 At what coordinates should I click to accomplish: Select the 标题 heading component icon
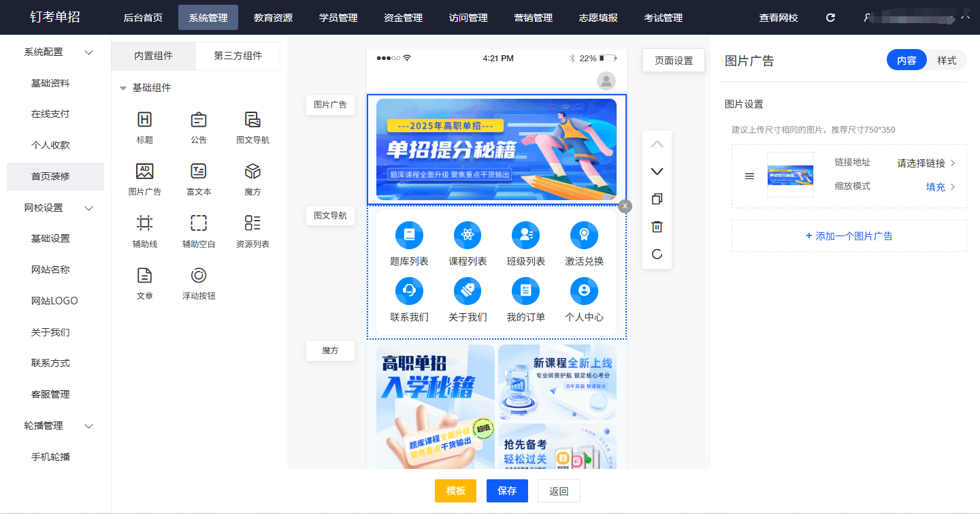[144, 120]
